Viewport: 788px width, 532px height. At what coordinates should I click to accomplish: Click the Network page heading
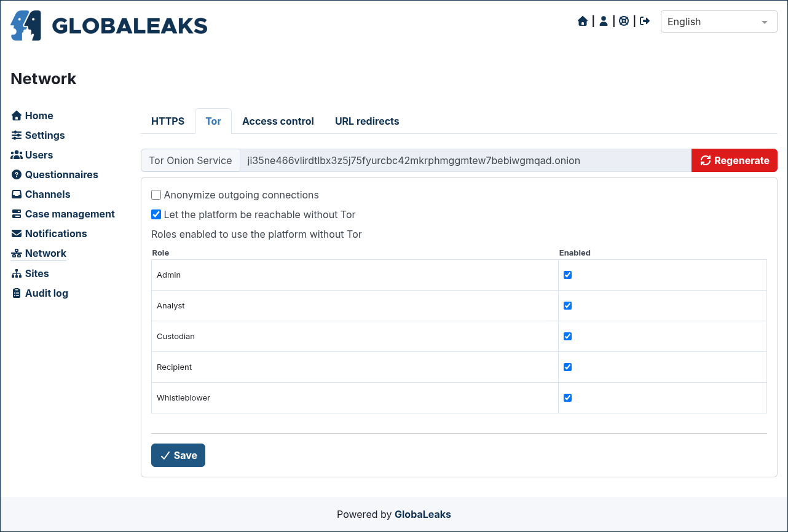tap(44, 79)
